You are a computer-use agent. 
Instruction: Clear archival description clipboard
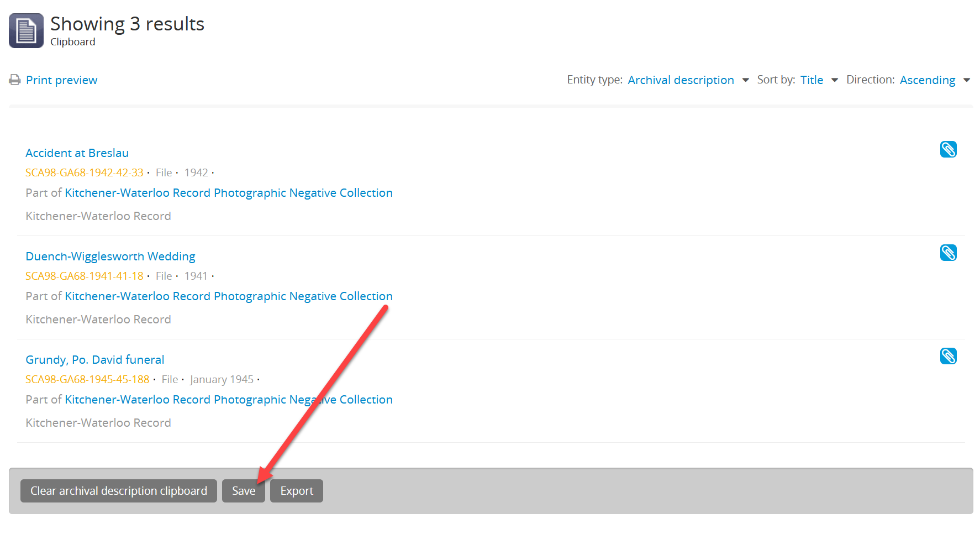(119, 491)
